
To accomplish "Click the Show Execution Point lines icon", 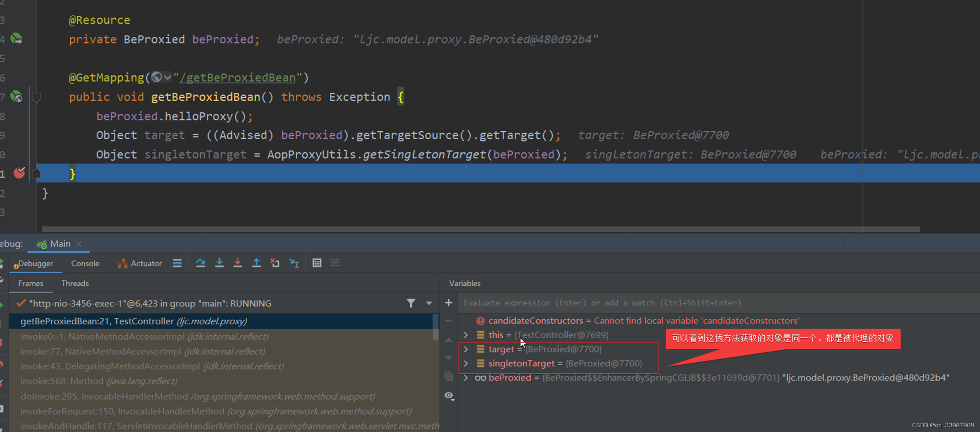I will (x=177, y=263).
